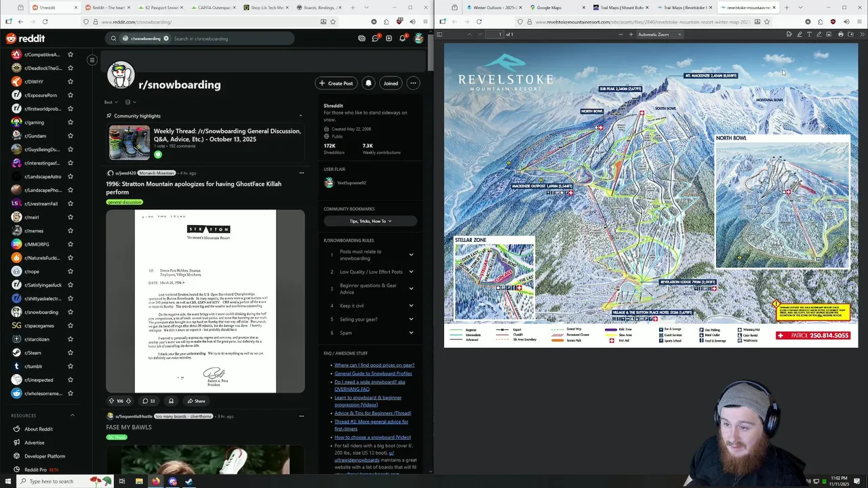Image resolution: width=868 pixels, height=488 pixels.
Task: Select the PDF highlight tool
Action: point(799,35)
